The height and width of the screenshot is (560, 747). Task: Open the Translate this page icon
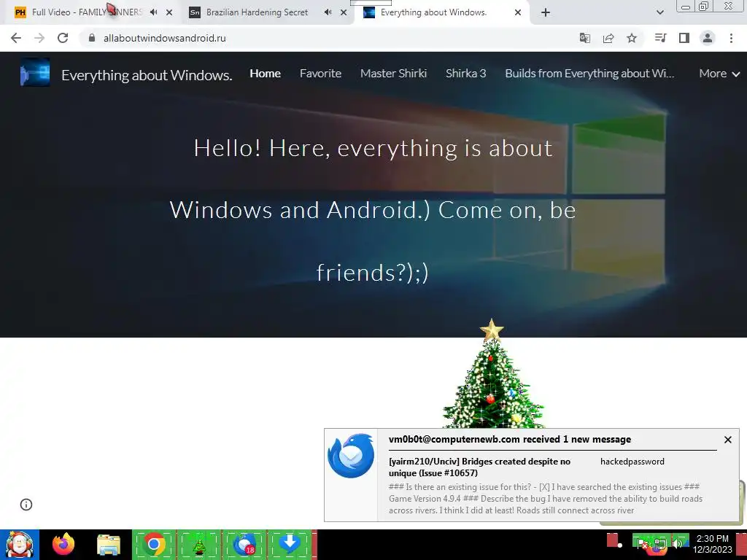pyautogui.click(x=584, y=38)
